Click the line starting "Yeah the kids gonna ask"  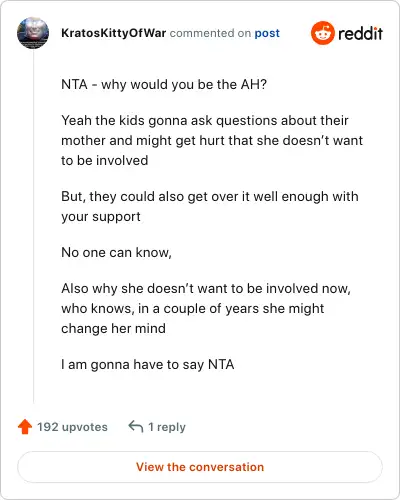click(x=205, y=120)
